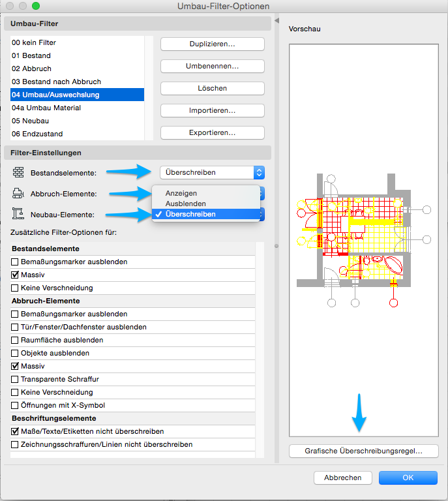Viewport: 448px width, 501px height.
Task: Click the Abbruch-Elemente demolition icon
Action: [x=18, y=193]
